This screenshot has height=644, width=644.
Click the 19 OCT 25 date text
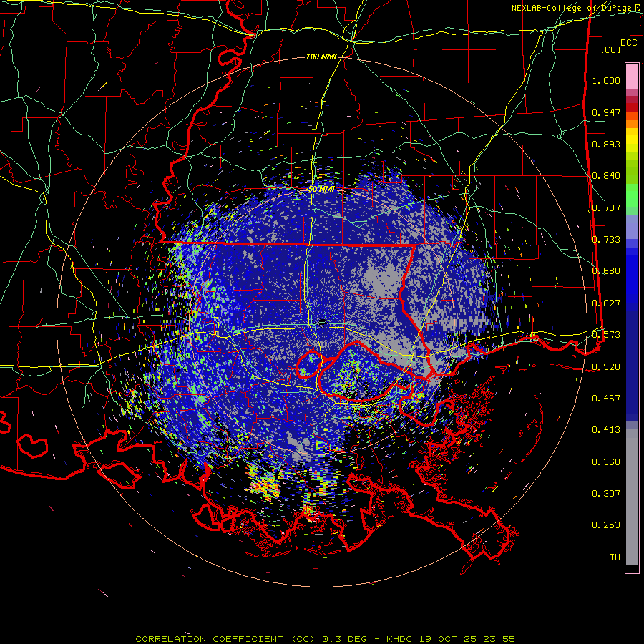click(448, 639)
